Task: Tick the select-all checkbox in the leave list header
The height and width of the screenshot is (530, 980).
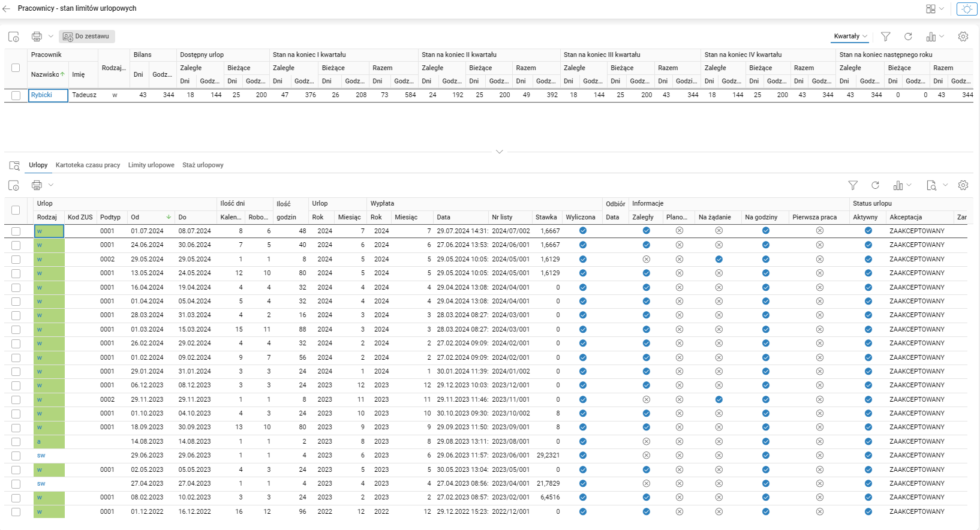Action: (x=16, y=210)
